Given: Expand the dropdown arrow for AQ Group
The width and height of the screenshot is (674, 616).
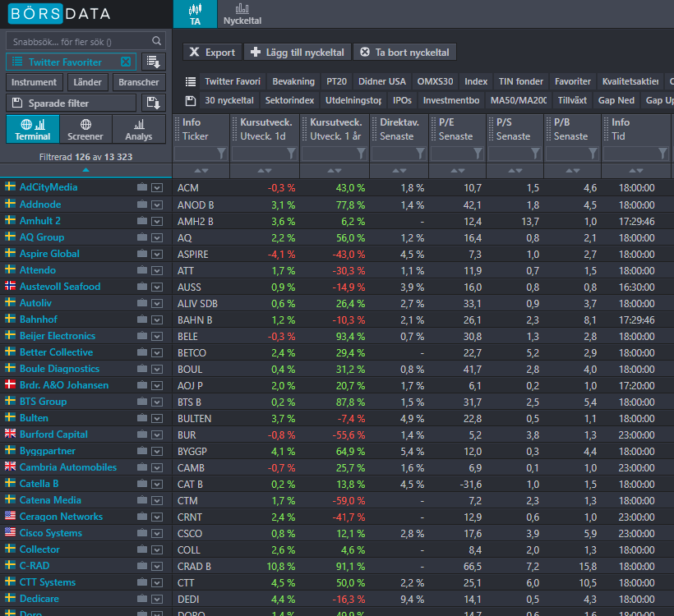Looking at the screenshot, I should tap(157, 238).
